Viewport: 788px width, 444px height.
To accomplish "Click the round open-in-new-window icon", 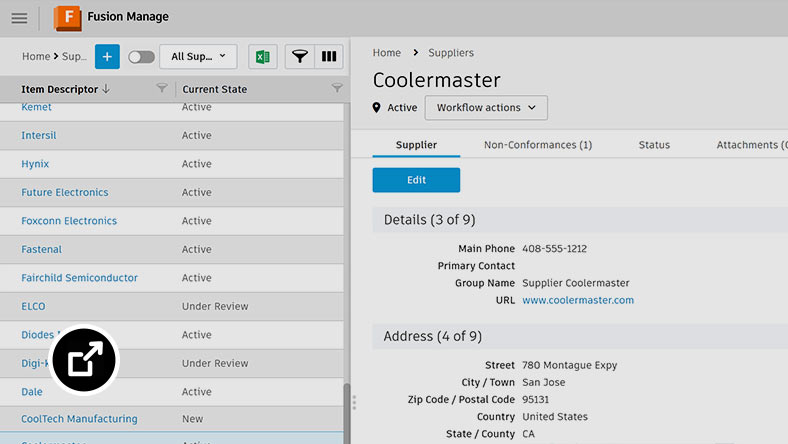I will (85, 359).
